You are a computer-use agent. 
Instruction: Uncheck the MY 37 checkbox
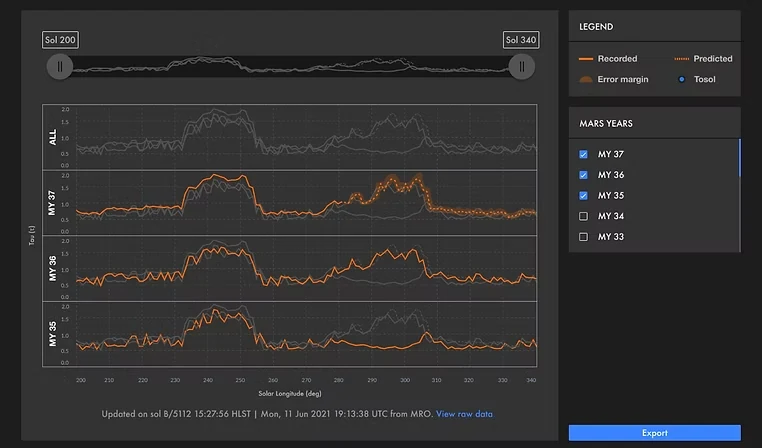point(584,154)
